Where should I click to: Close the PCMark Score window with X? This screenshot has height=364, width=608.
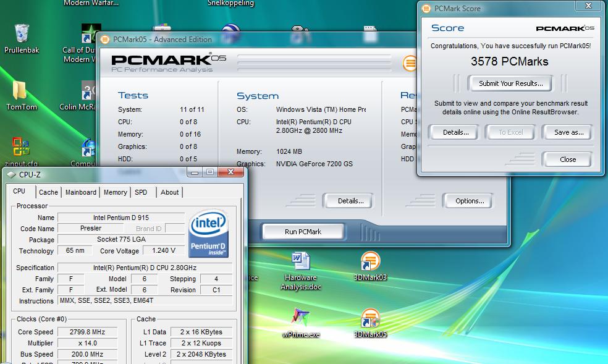588,6
